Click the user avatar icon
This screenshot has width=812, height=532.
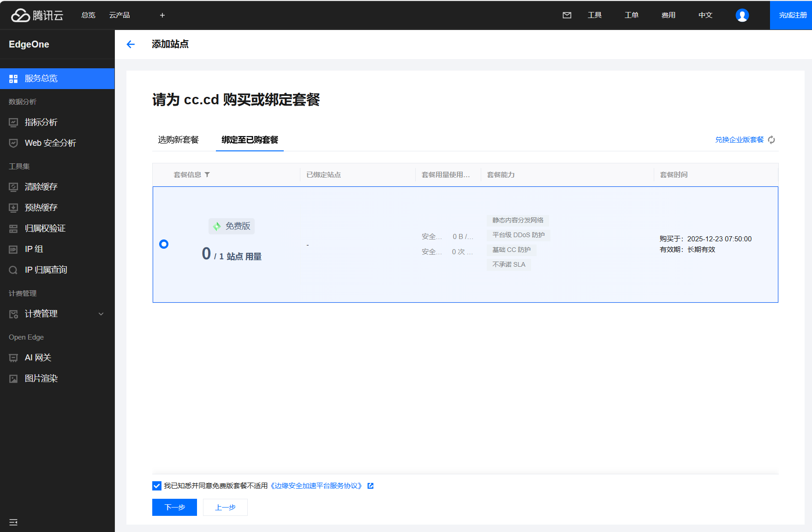tap(742, 15)
